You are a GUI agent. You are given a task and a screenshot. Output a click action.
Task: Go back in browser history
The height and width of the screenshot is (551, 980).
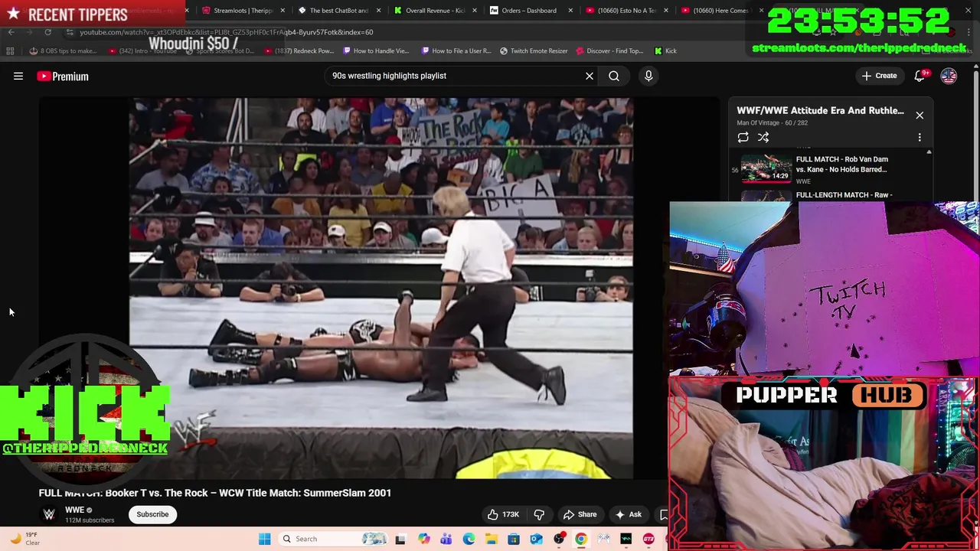[11, 32]
